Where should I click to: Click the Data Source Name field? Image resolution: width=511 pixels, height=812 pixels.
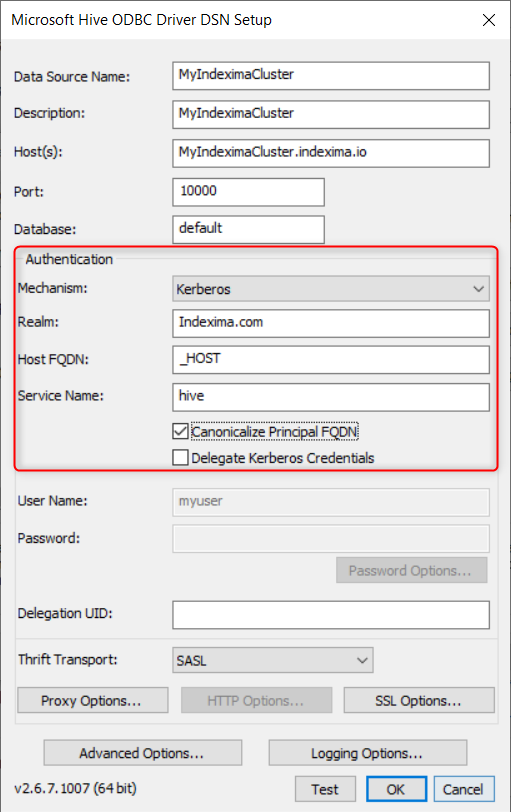pos(331,76)
